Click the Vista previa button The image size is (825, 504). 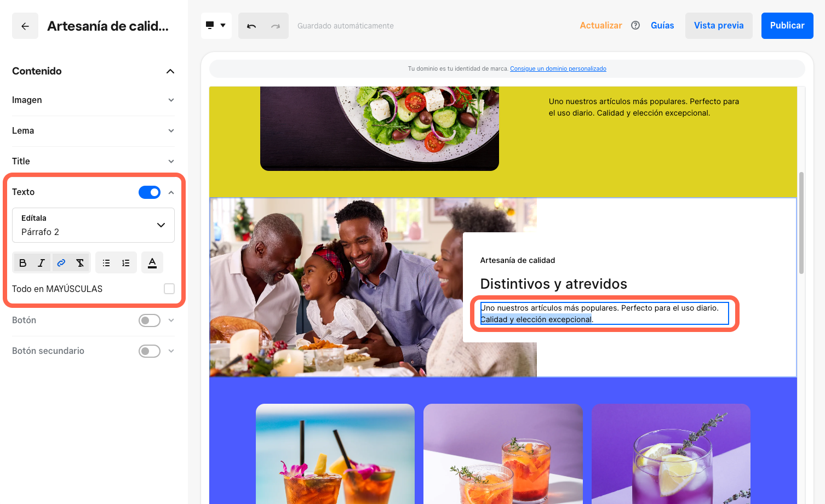[x=719, y=26]
